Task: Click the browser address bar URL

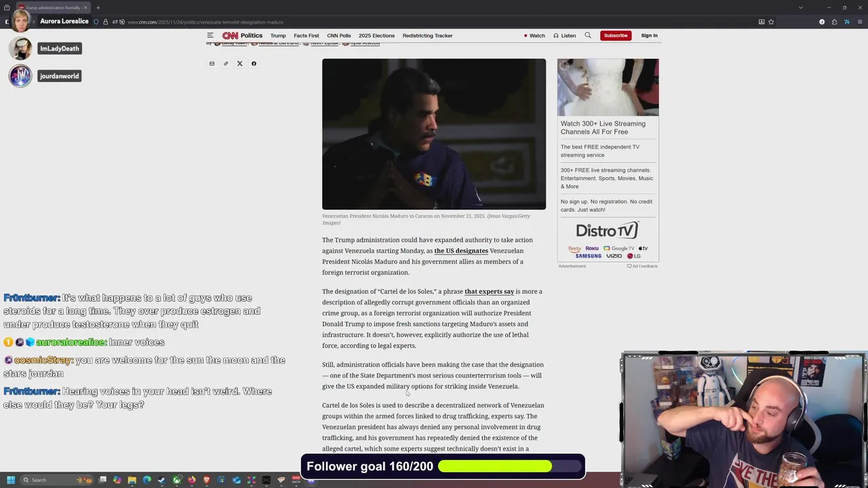Action: point(205,22)
